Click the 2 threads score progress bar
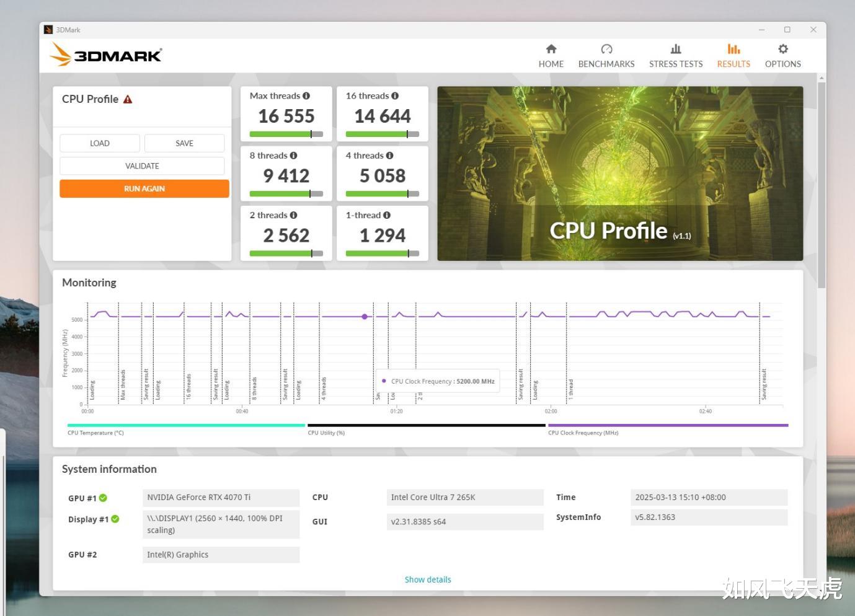 pyautogui.click(x=286, y=253)
